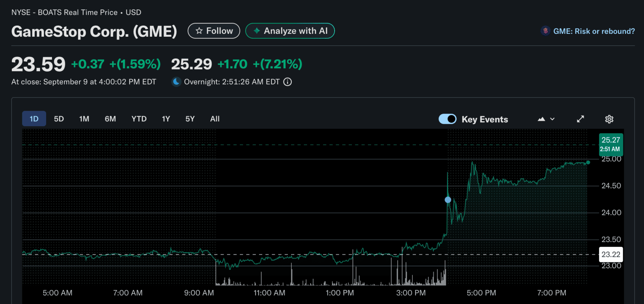644x304 pixels.
Task: Click the 9:00 AM axis label
Action: pyautogui.click(x=199, y=293)
